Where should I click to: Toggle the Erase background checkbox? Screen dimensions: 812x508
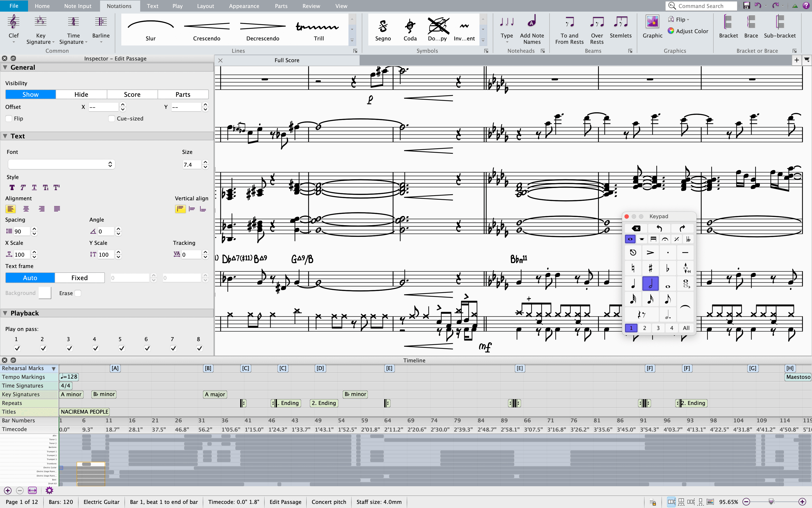[x=78, y=293]
